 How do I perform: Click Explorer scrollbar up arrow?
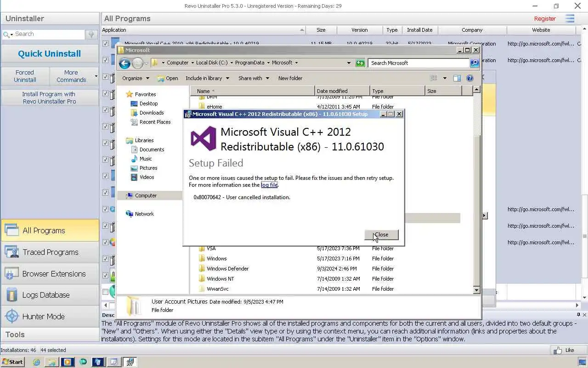pyautogui.click(x=476, y=90)
